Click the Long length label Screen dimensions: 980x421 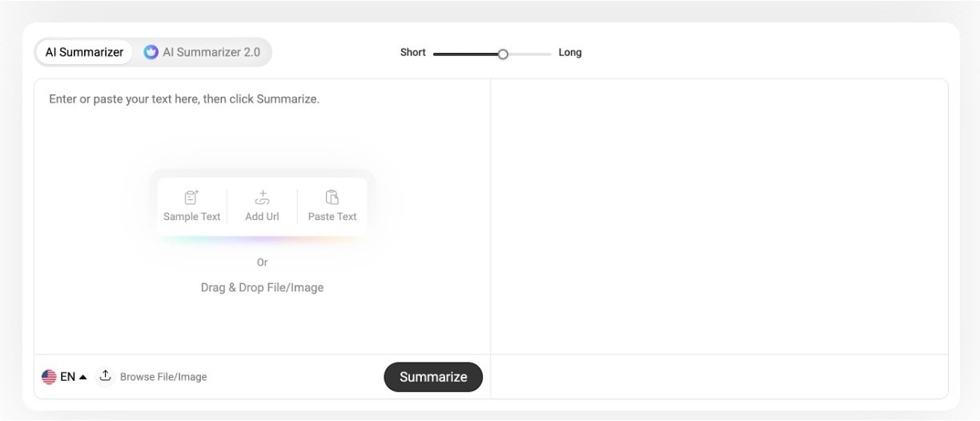pyautogui.click(x=570, y=53)
